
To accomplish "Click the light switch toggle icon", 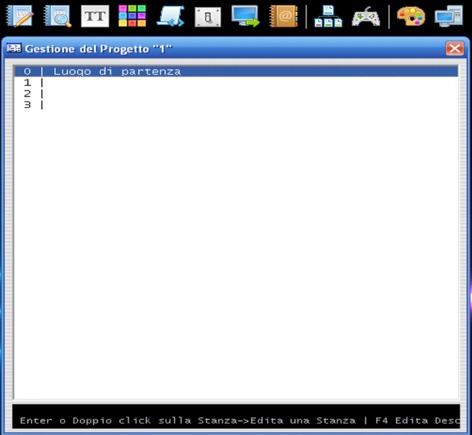I will 208,17.
